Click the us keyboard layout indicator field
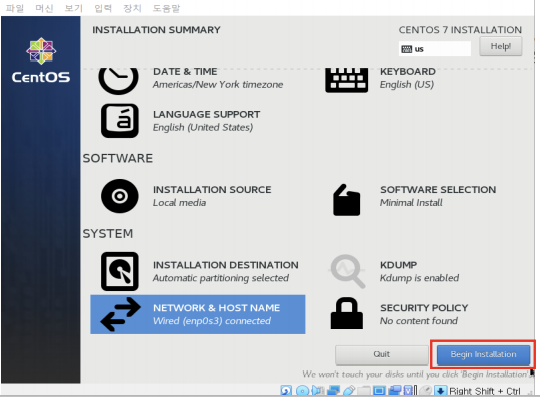The width and height of the screenshot is (540, 397). pos(435,49)
